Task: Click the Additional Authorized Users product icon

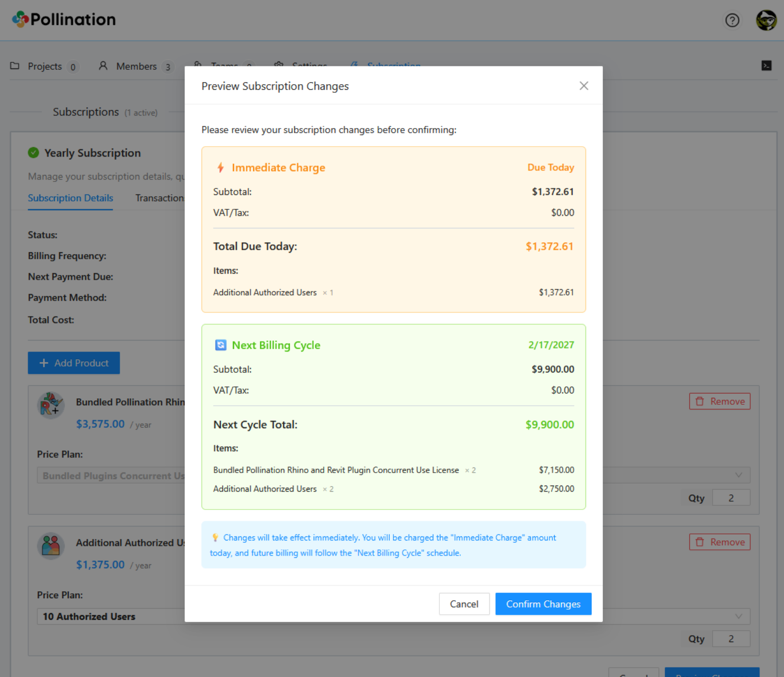Action: [x=51, y=545]
